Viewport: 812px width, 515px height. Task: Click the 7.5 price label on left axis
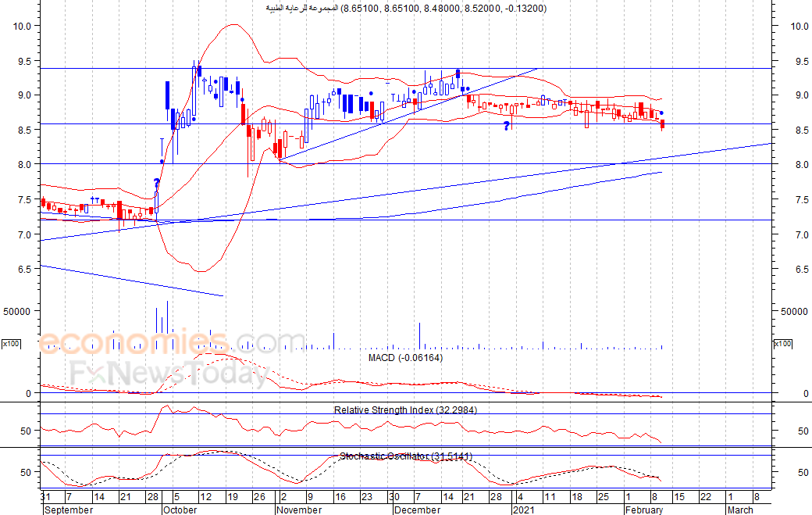tap(25, 199)
